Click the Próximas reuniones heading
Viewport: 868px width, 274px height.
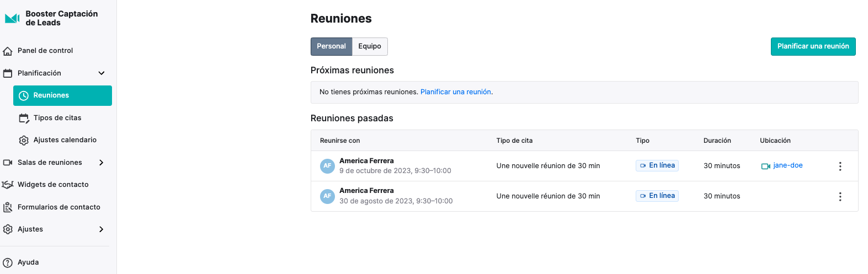pos(352,71)
